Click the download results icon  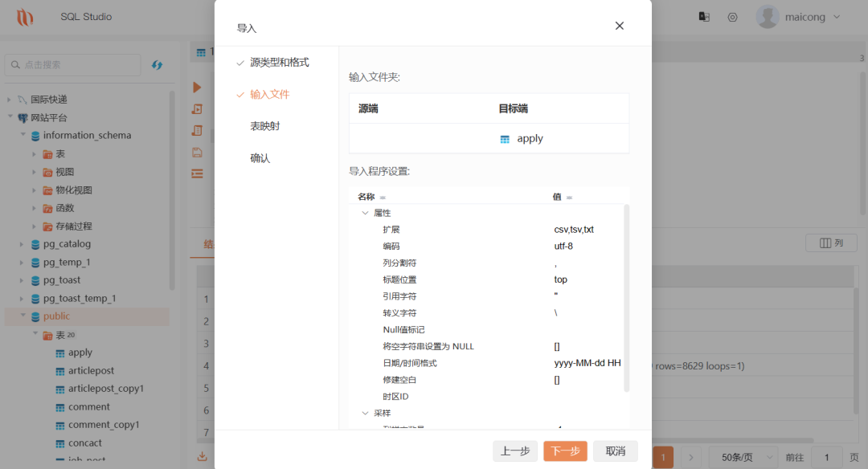203,456
